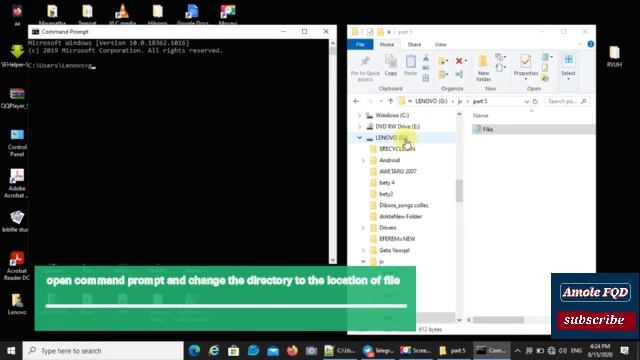
Task: Go up one folder level
Action: click(x=391, y=101)
